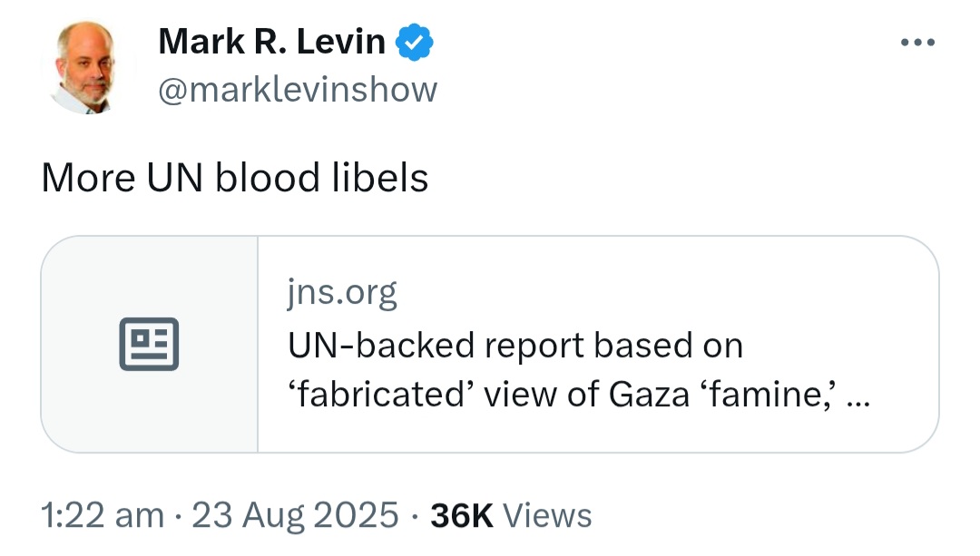Click the jns.org domain label

pyautogui.click(x=342, y=292)
